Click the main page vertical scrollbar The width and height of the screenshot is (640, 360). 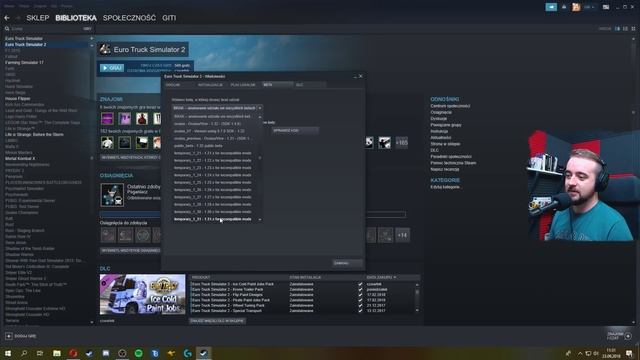[x=633, y=112]
